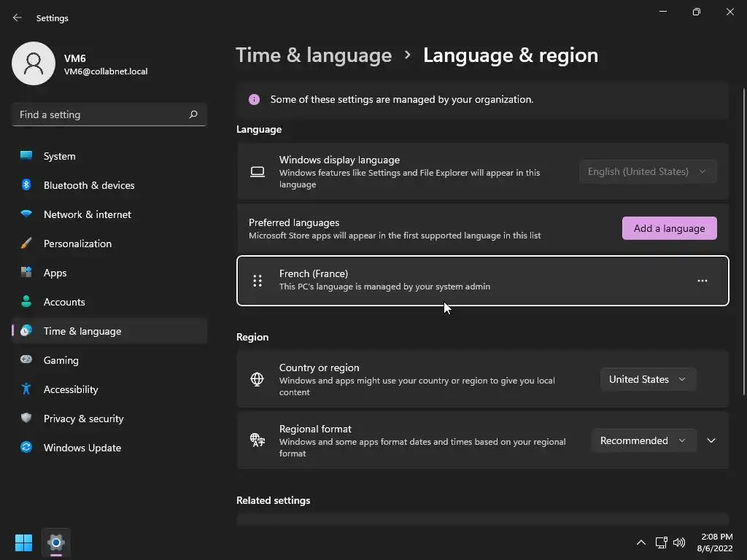747x560 pixels.
Task: Click the network icon in system tray
Action: coord(661,542)
